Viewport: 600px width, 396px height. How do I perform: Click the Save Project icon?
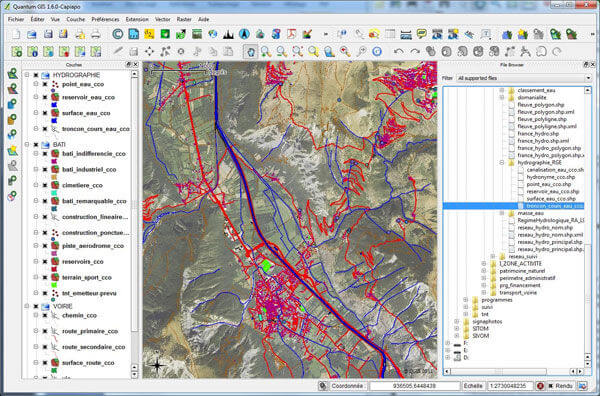click(48, 34)
